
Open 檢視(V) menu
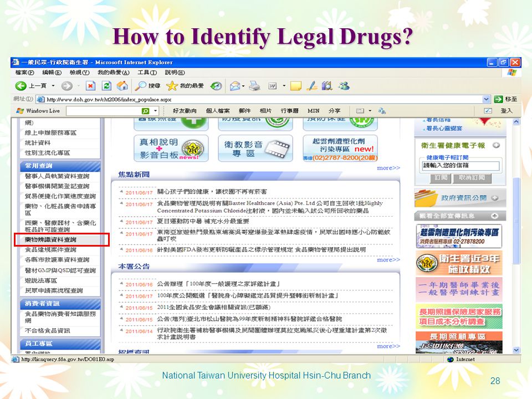(x=79, y=73)
